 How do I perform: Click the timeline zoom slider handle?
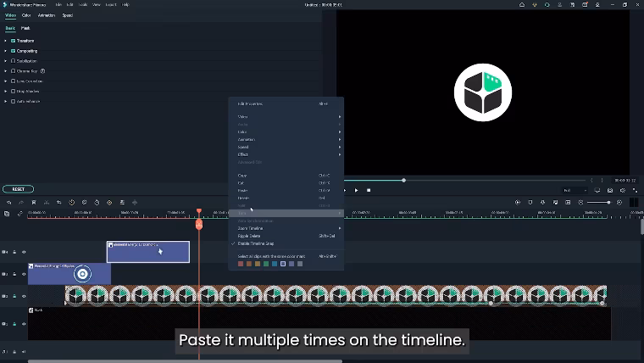point(608,202)
